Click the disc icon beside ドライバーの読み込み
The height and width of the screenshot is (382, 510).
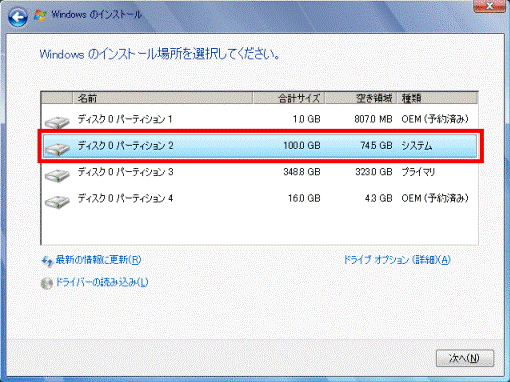click(x=47, y=283)
